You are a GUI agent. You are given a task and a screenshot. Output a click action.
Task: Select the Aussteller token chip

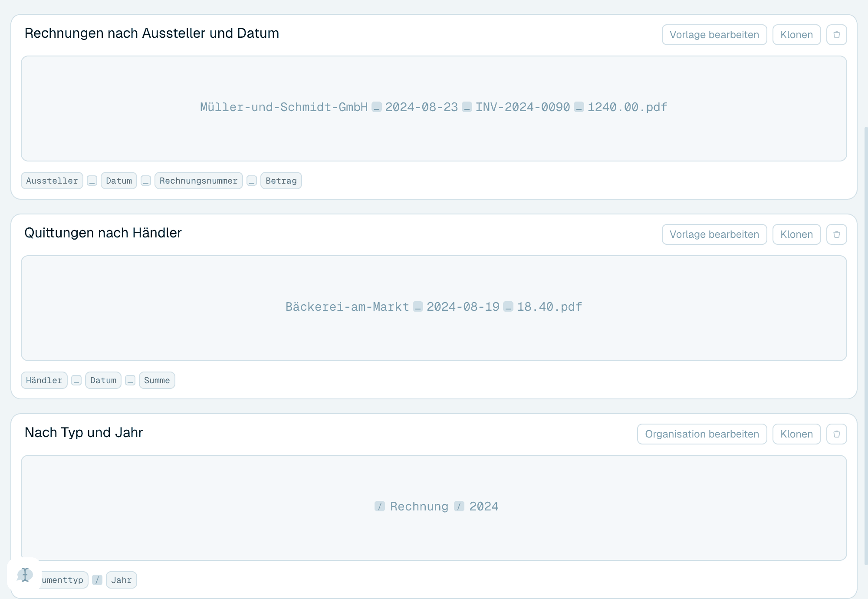click(x=52, y=181)
